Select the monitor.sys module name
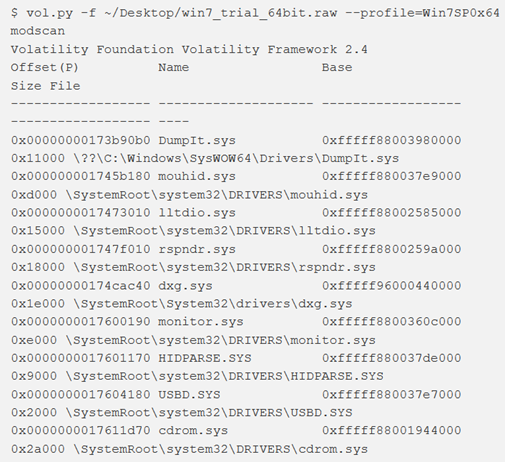Viewport: 505px width, 462px height. [x=201, y=322]
